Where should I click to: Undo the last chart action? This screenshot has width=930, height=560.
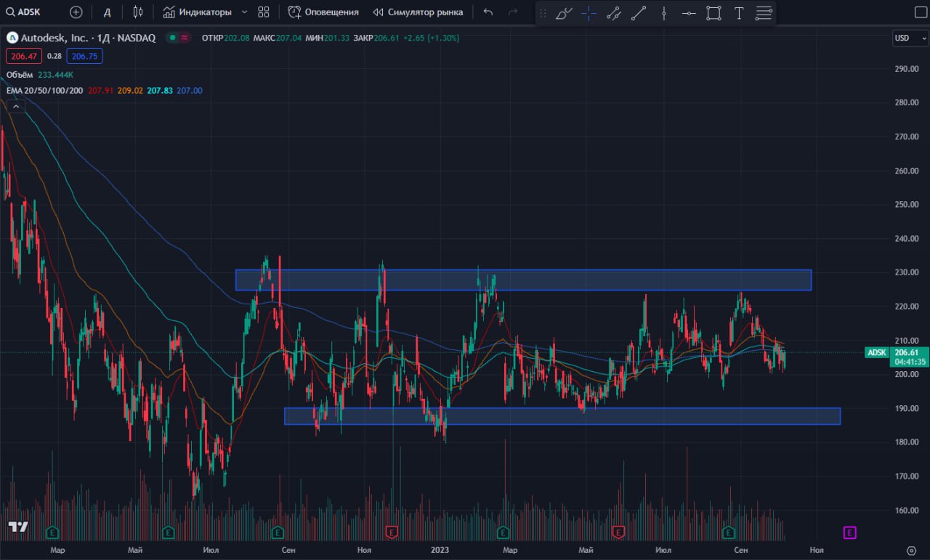488,12
